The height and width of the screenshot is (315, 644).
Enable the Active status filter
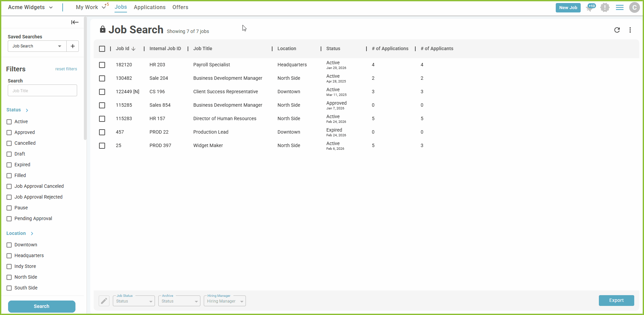[9, 122]
